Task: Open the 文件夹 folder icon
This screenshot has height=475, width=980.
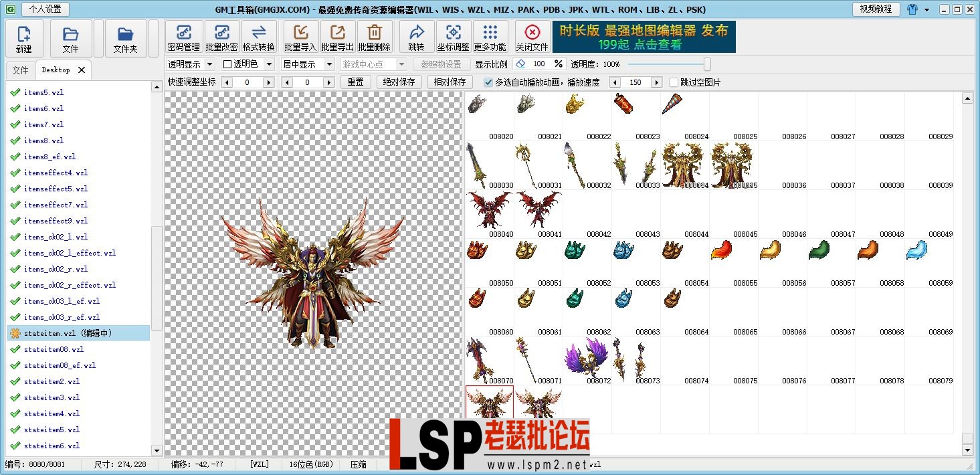Action: (125, 38)
